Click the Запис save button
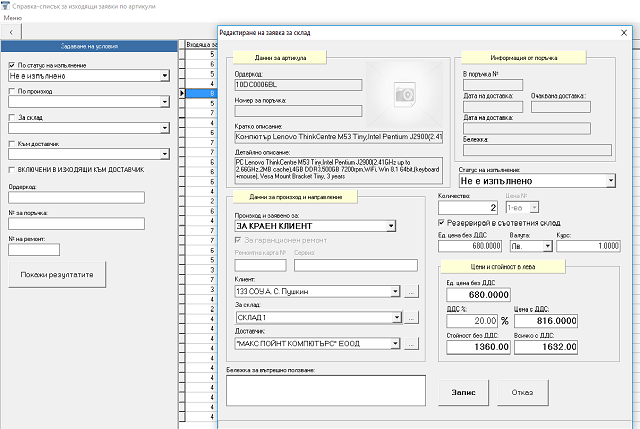This screenshot has width=640, height=429. point(463,392)
